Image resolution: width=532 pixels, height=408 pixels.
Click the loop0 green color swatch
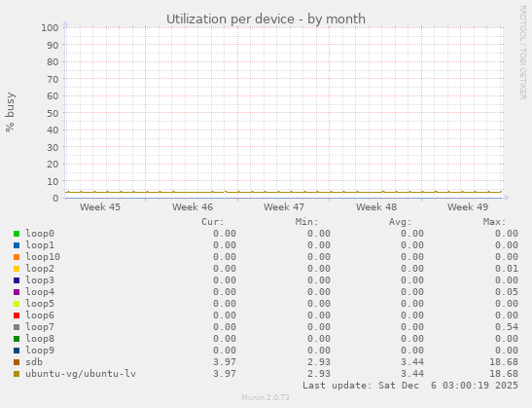(17, 234)
